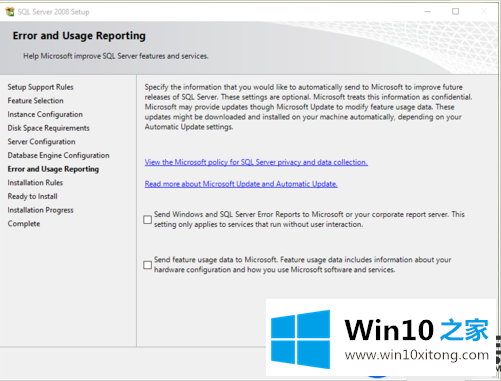
Task: Select Ready to Install step
Action: click(32, 196)
